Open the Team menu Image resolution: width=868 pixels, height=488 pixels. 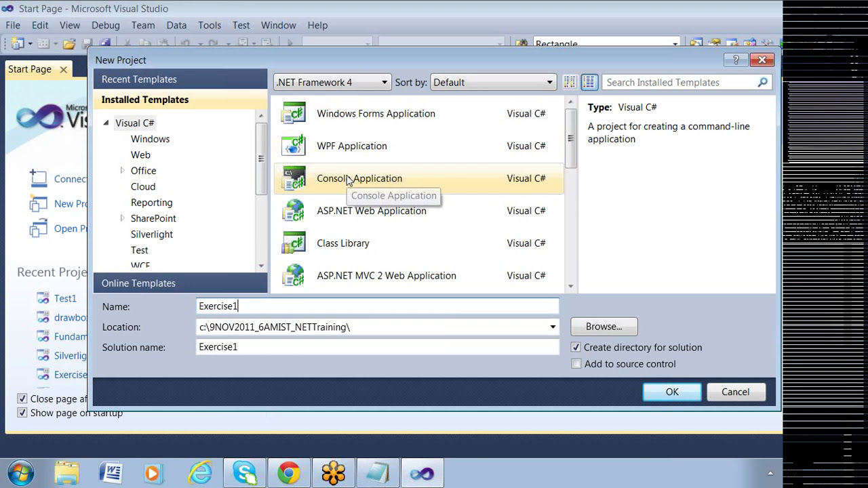coord(143,25)
